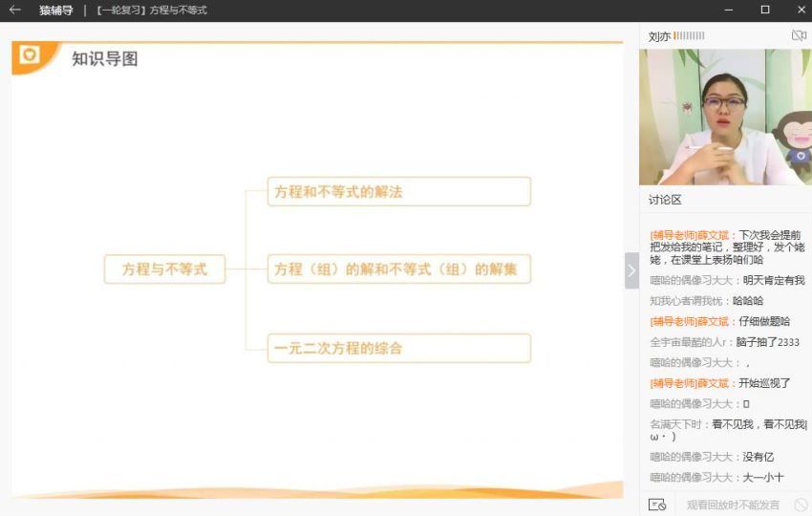812x516 pixels.
Task: Select the 方程（组）的解和不等式（组）的解集 node
Action: tap(399, 269)
